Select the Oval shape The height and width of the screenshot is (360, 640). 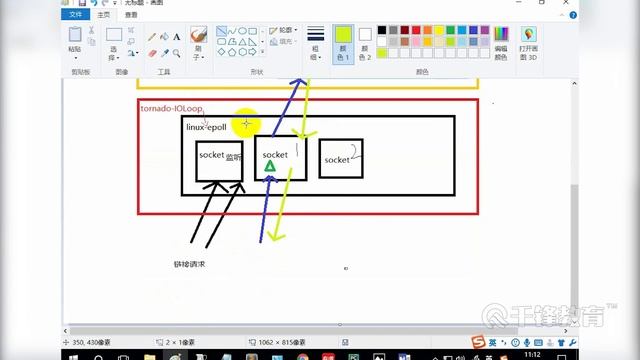click(242, 31)
